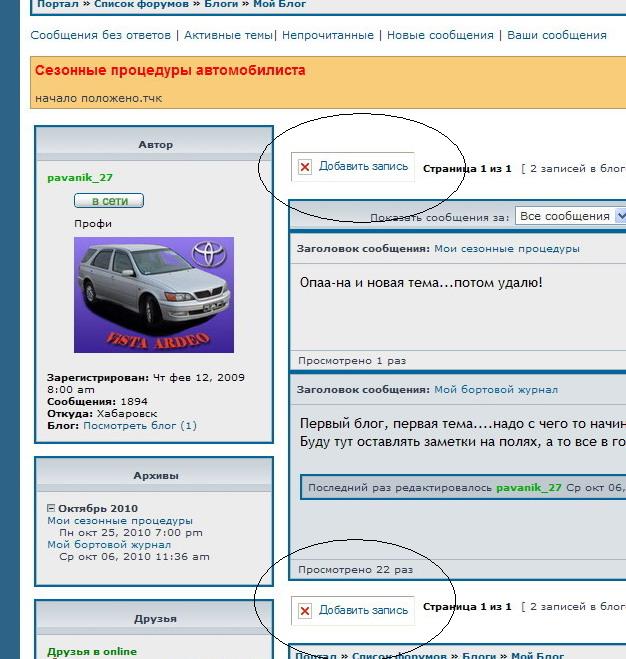Viewport: 626px width, 659px height.
Task: Show 'Новые сообщения' list
Action: point(440,35)
